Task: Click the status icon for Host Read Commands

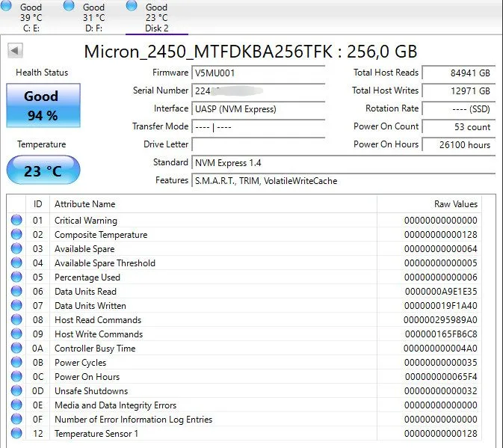Action: coord(16,319)
